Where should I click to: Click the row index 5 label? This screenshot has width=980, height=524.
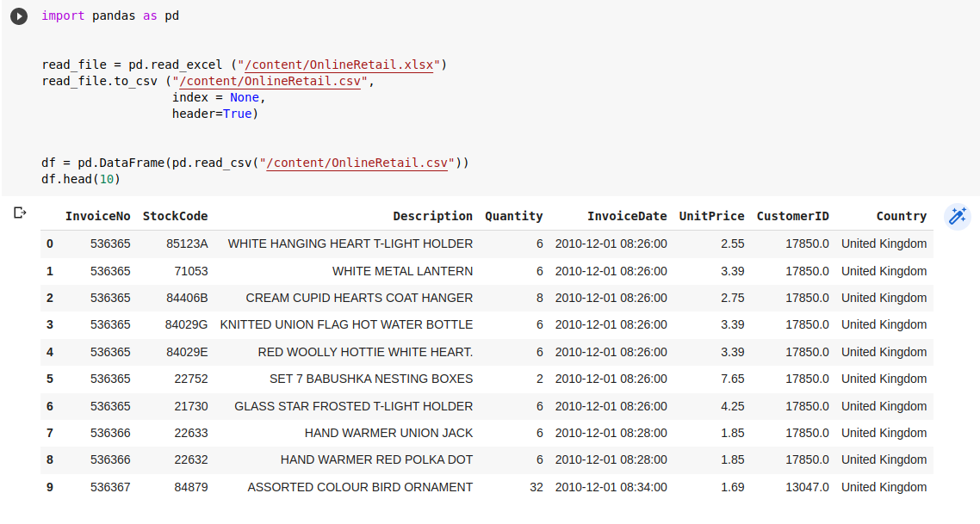coord(50,379)
